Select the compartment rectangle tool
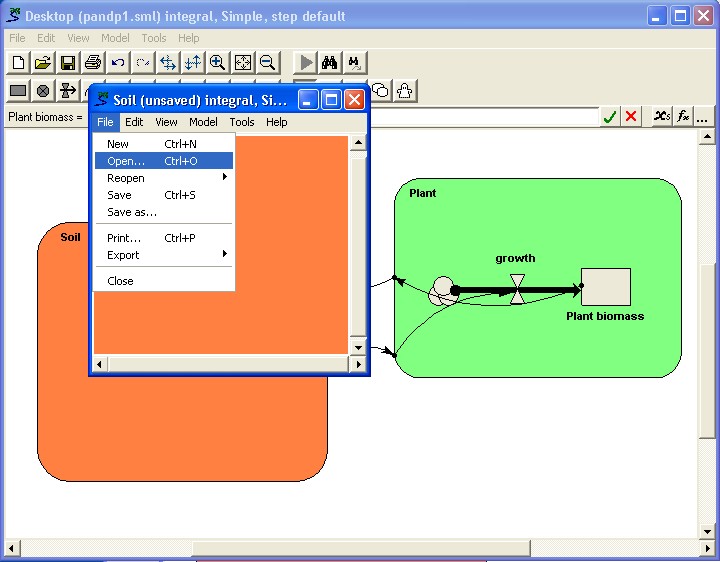This screenshot has height=562, width=720. coord(18,90)
